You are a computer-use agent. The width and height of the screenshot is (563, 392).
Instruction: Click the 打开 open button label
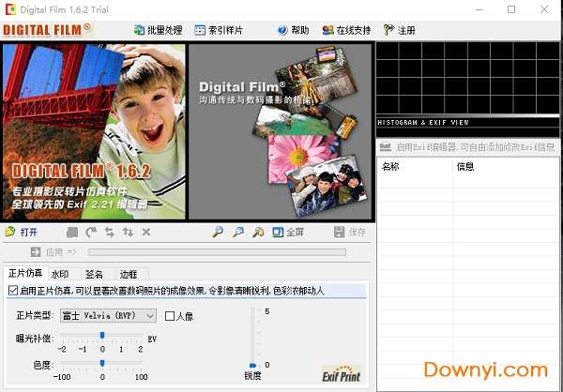pyautogui.click(x=28, y=233)
